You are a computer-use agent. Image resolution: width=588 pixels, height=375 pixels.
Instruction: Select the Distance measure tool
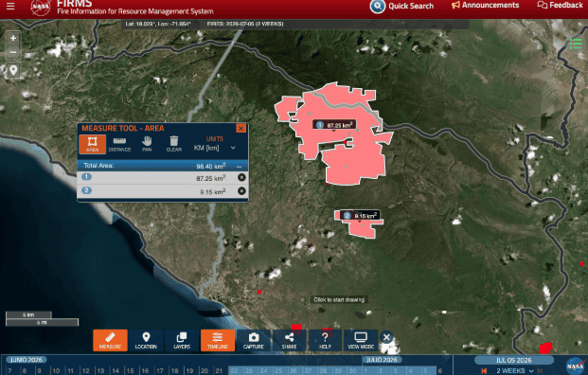[x=119, y=144]
